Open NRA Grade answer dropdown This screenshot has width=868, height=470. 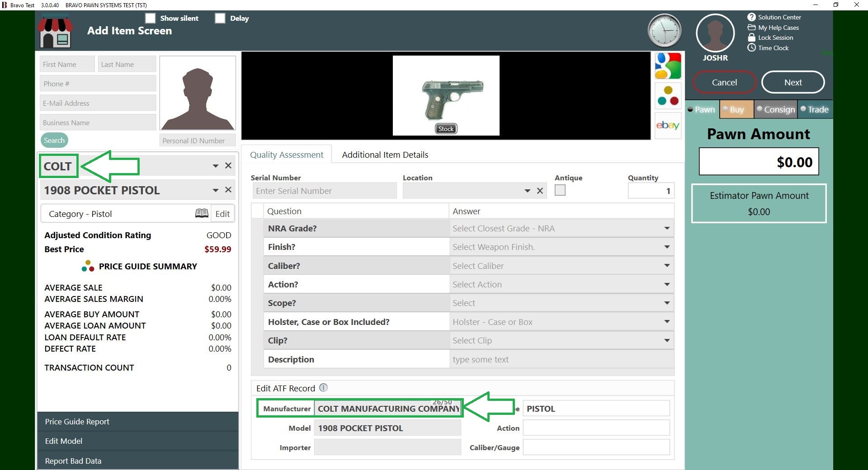[667, 228]
